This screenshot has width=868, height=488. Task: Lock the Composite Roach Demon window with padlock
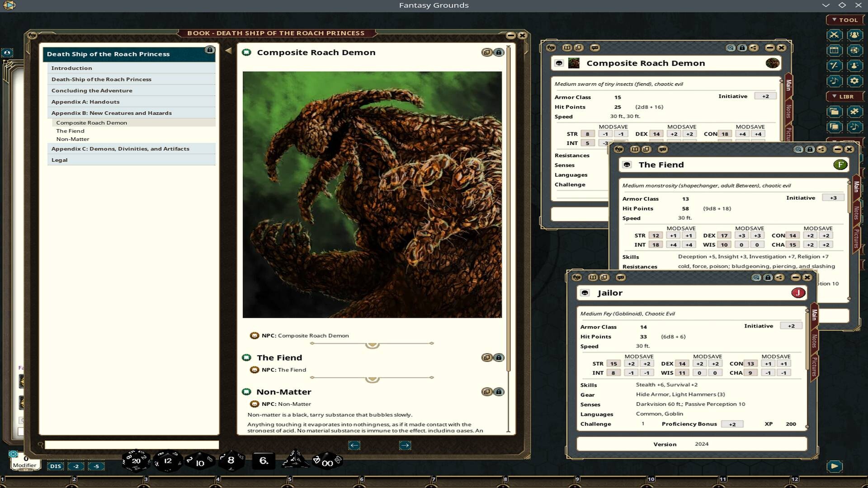pos(741,47)
